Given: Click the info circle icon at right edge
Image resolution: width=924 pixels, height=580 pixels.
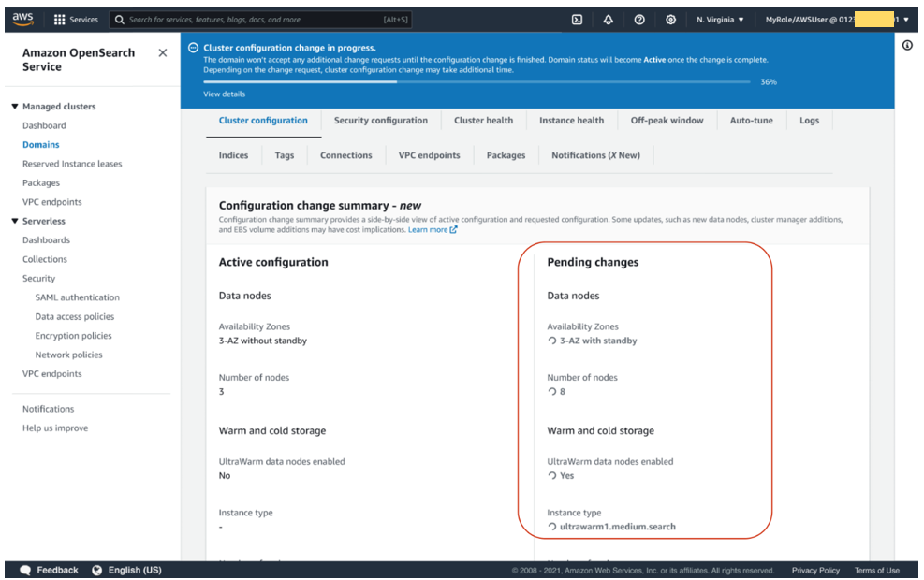Looking at the screenshot, I should [907, 45].
